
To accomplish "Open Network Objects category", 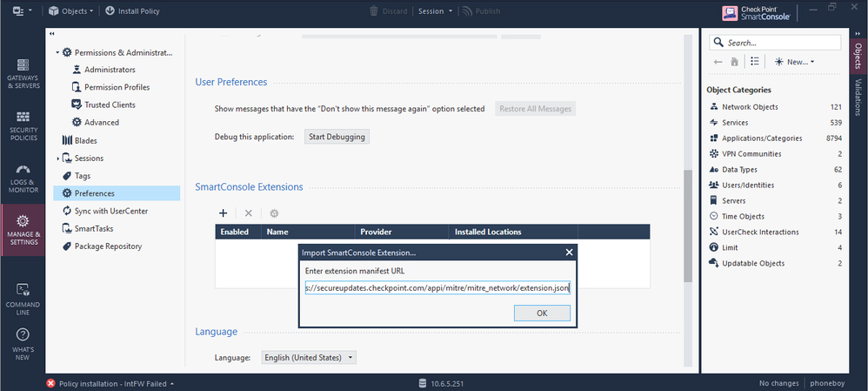I will coord(775,107).
